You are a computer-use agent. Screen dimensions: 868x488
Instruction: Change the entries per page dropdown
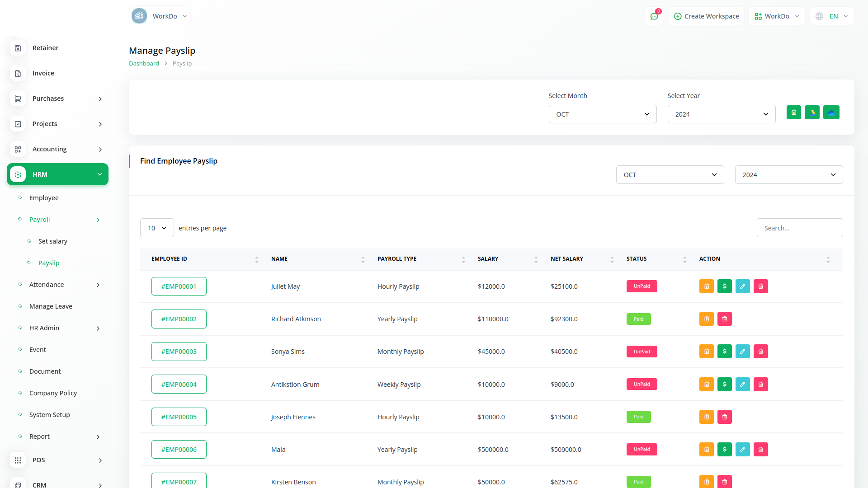click(x=157, y=228)
